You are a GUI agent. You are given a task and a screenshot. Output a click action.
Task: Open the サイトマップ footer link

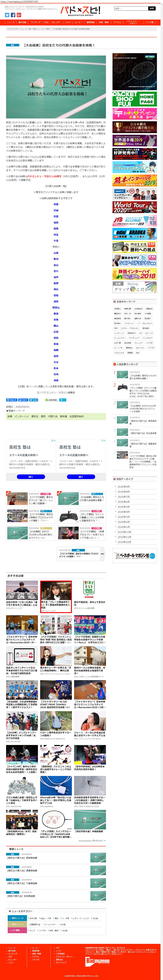[61, 963]
